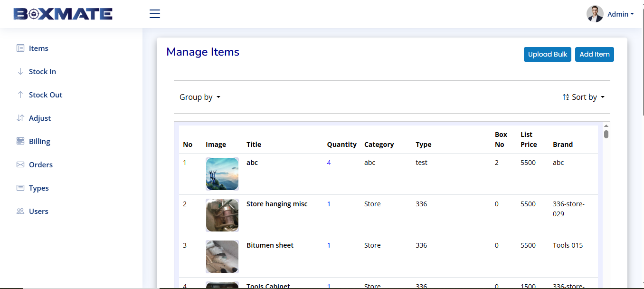Open the Billing menu item
The image size is (644, 289).
click(x=39, y=141)
